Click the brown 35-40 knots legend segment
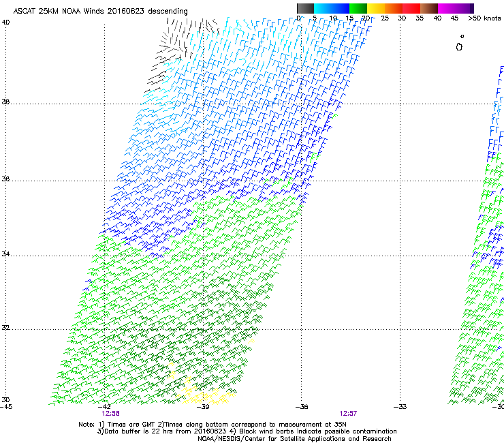The image size is (504, 443). (429, 8)
